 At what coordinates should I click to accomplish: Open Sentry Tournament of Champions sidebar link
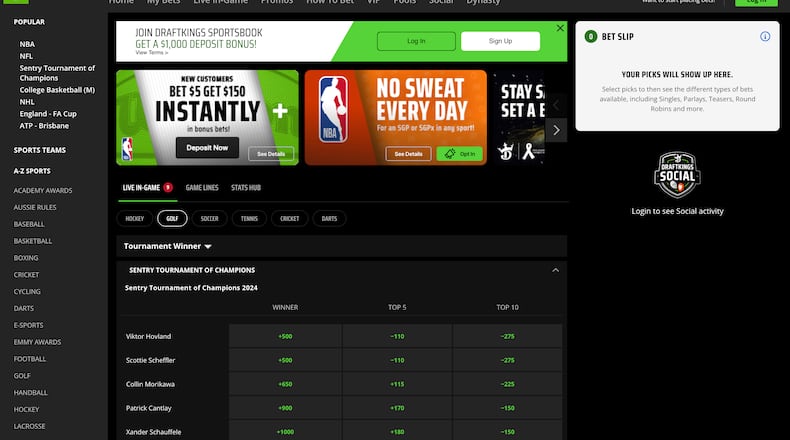pyautogui.click(x=57, y=73)
